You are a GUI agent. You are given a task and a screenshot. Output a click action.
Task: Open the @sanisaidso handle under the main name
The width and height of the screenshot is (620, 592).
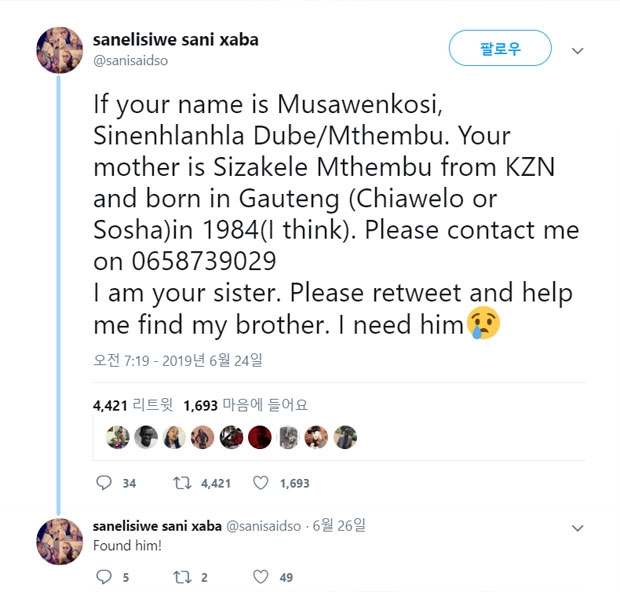(129, 61)
